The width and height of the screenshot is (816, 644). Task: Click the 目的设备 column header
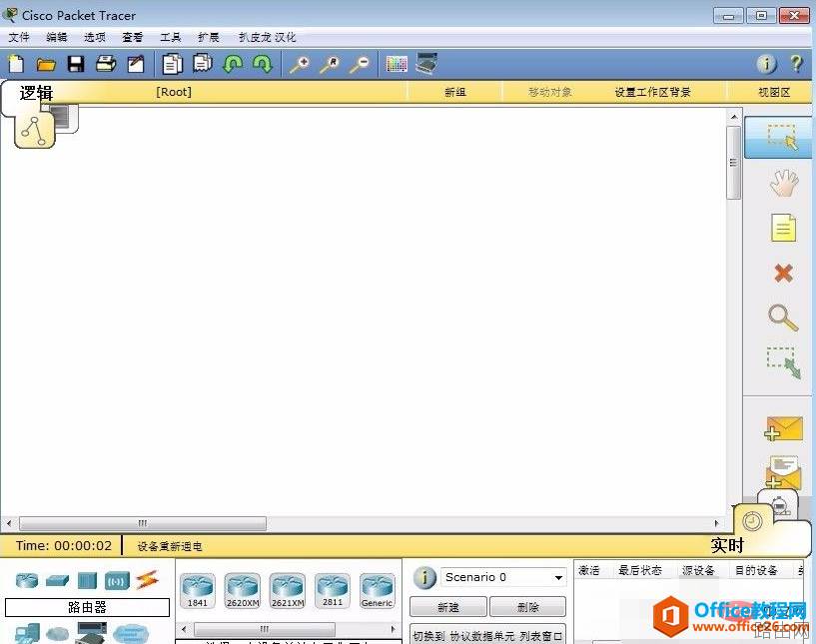[x=756, y=571]
